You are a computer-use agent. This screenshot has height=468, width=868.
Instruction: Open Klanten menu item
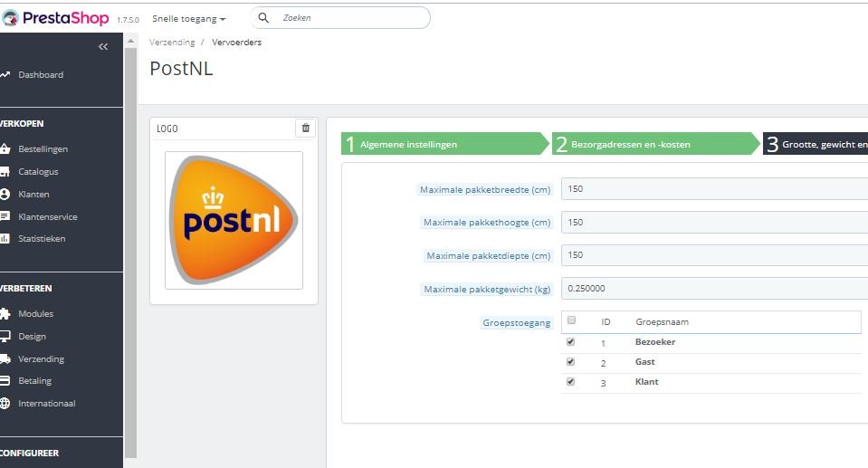point(33,195)
